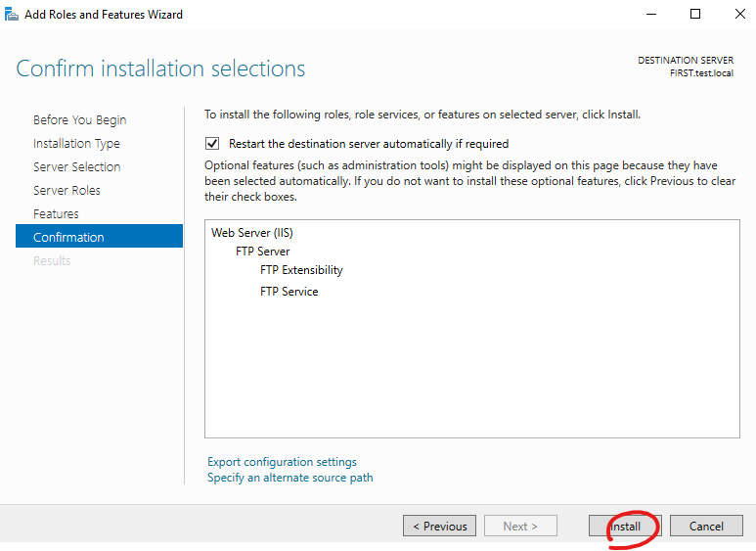Screen dimensions: 756x551
Task: Maximize the wizard window
Action: 695,14
